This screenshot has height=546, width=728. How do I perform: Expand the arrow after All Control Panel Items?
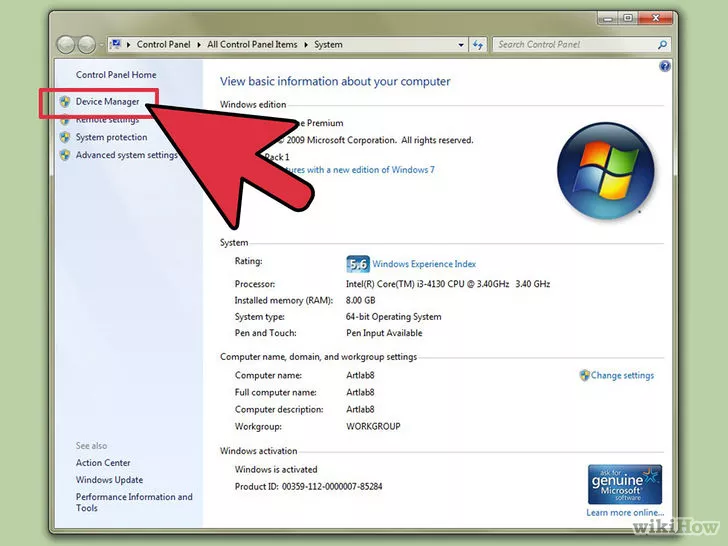click(306, 45)
